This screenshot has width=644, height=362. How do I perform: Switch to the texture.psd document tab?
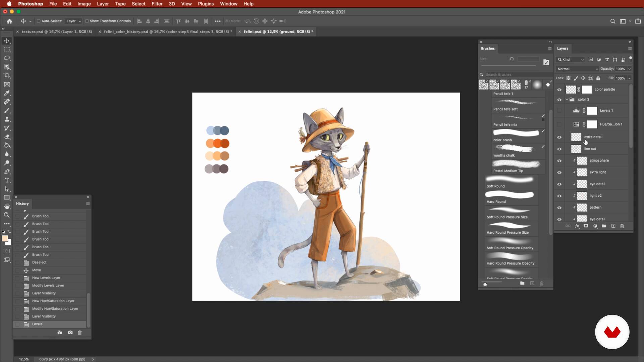[57, 32]
